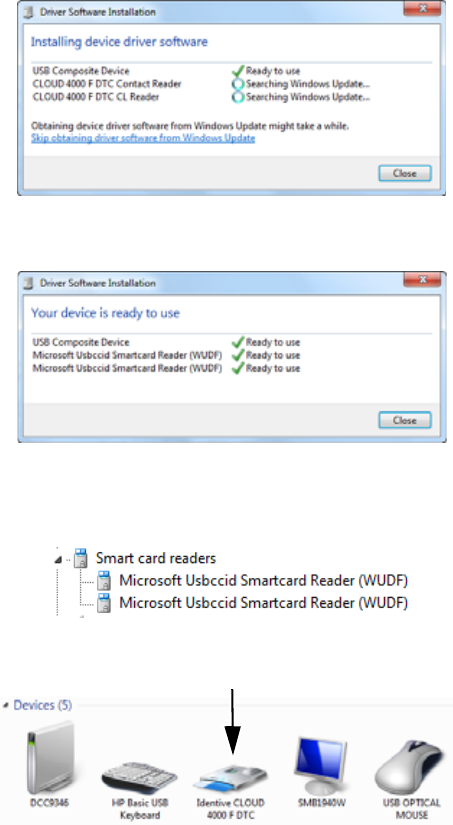Close the Installing device driver software dialog
Screen dimensions: 453x825
tap(405, 173)
